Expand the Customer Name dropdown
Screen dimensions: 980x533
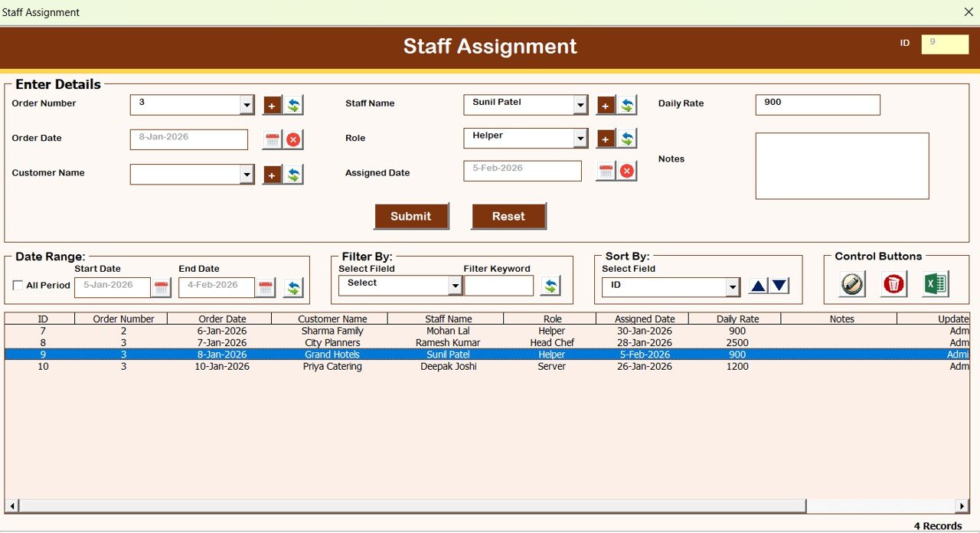(x=247, y=175)
